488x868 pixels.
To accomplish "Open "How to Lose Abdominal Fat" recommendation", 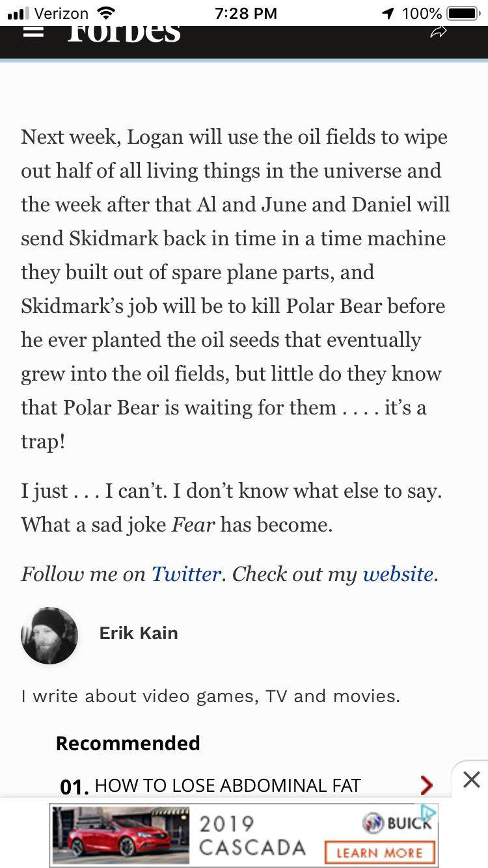I will click(x=227, y=785).
